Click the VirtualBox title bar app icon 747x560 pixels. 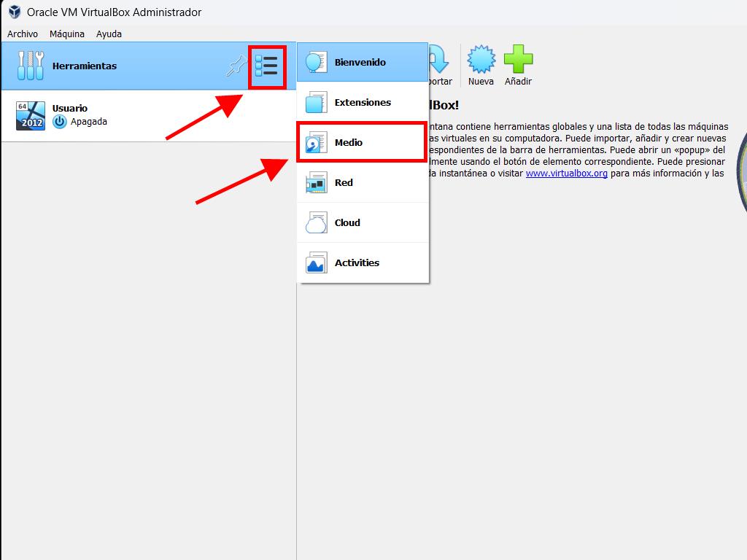[x=14, y=12]
